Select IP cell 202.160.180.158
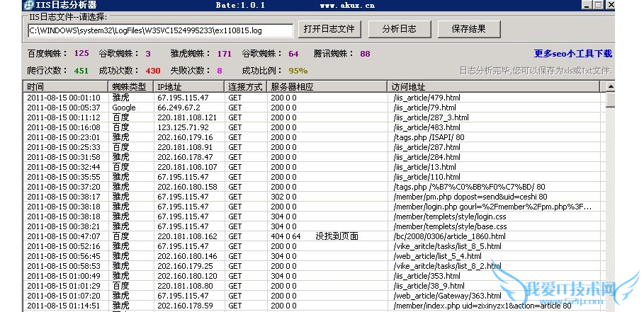This screenshot has height=312, width=644. [x=187, y=187]
